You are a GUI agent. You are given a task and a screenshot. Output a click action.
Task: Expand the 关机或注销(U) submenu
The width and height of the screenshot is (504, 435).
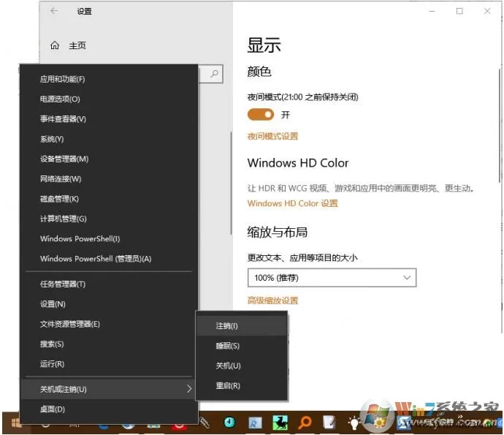coord(108,389)
